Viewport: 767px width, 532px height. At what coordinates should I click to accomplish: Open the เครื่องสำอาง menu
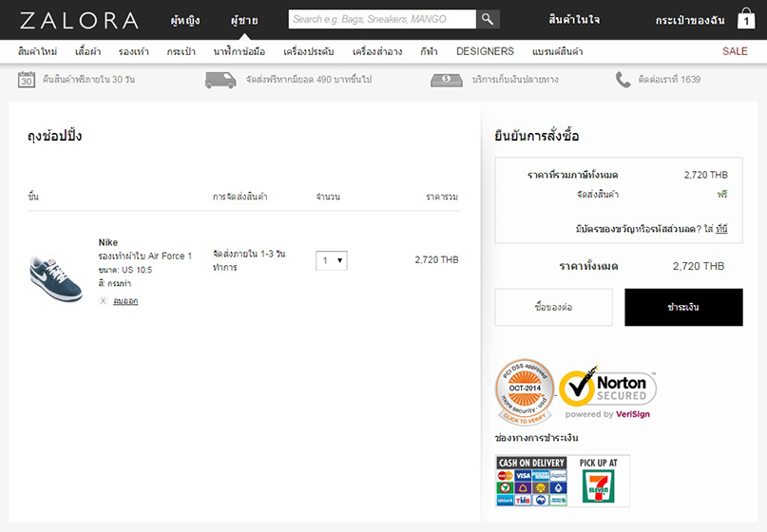click(377, 51)
